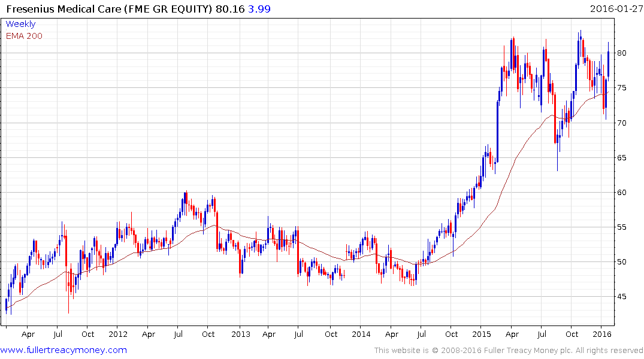Click the 65 price axis label

[622, 157]
